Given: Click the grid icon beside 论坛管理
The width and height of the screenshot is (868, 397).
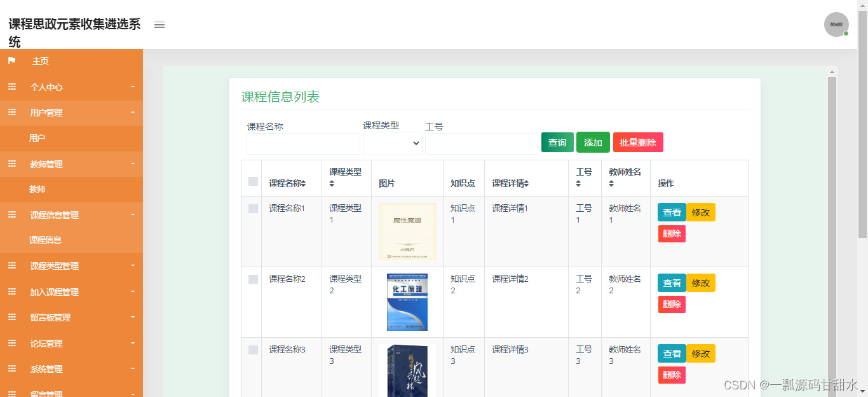Looking at the screenshot, I should click(x=11, y=343).
